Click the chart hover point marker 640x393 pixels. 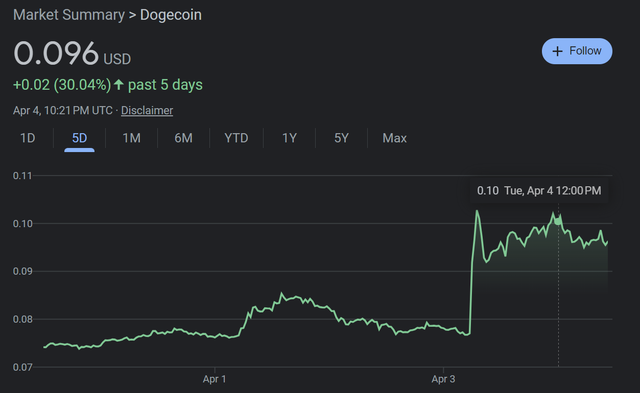tap(558, 221)
